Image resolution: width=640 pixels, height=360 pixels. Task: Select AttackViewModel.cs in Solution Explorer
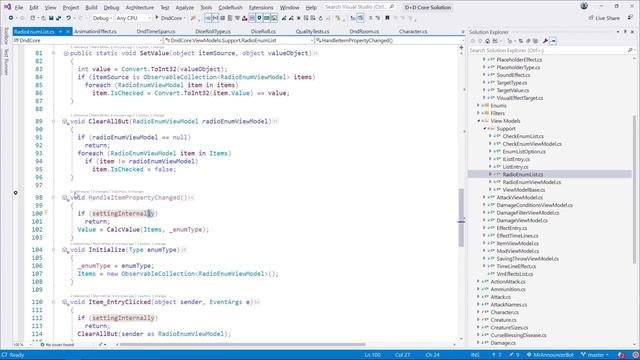tap(519, 198)
